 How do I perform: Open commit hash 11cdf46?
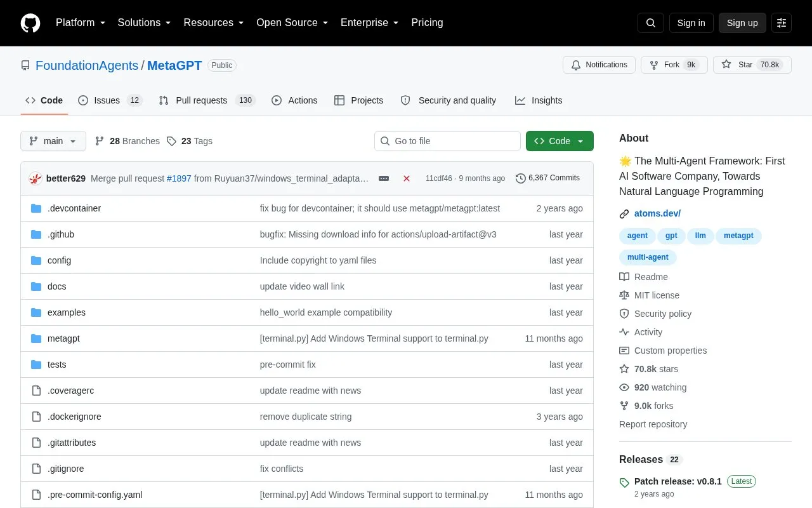pyautogui.click(x=439, y=178)
